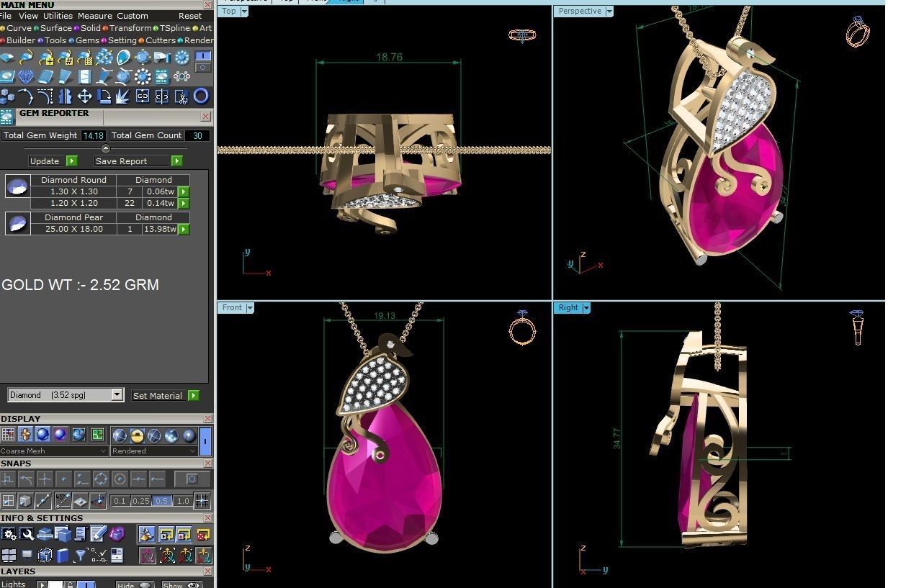Screen dimensions: 906x588
Task: Click the funnel filter icon
Action: pyautogui.click(x=81, y=555)
